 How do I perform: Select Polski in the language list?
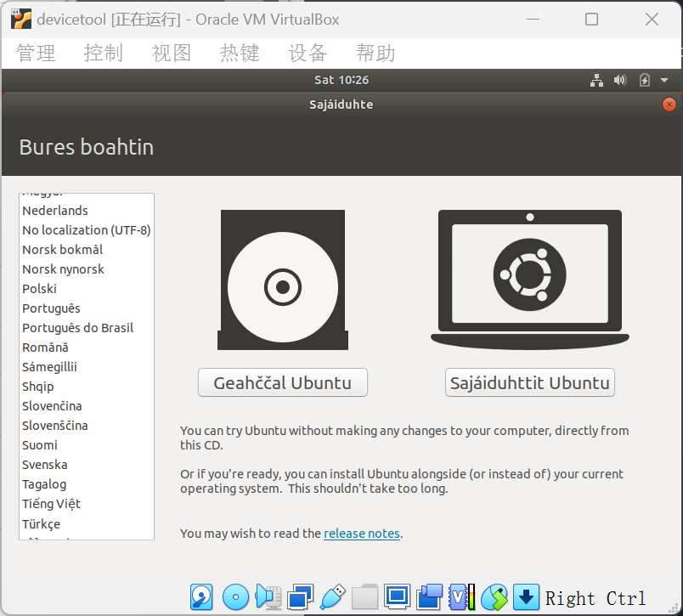(87, 289)
